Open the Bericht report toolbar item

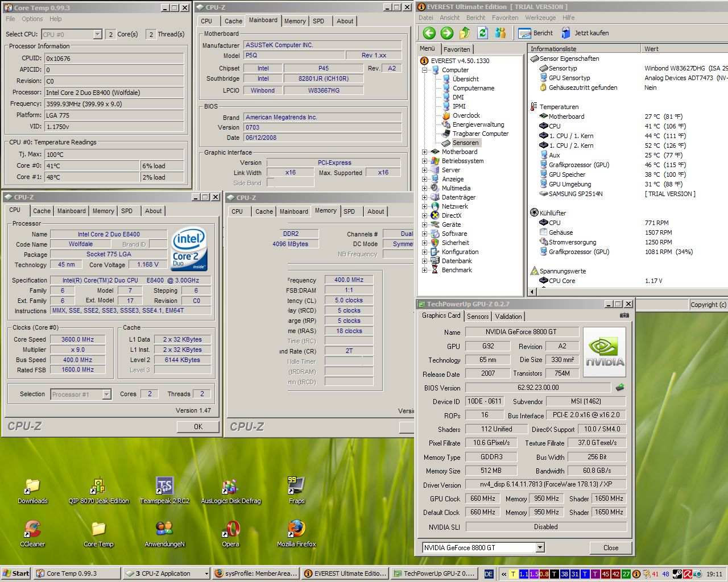[536, 33]
